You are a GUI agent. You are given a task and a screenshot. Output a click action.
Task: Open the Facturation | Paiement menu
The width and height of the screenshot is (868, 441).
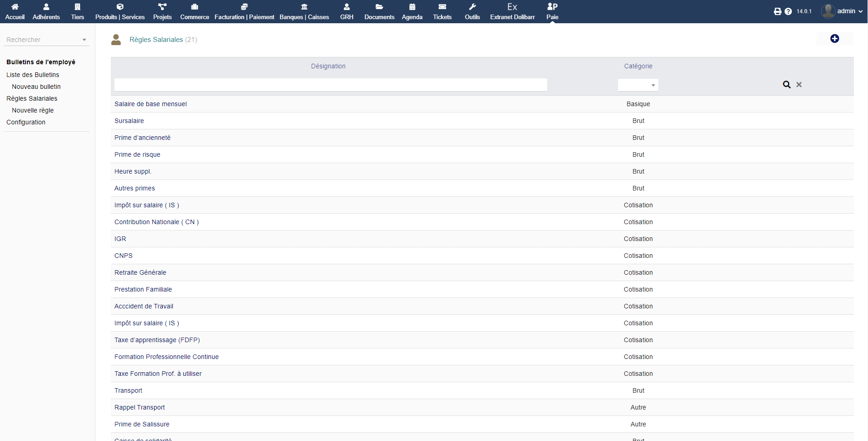[x=244, y=11]
